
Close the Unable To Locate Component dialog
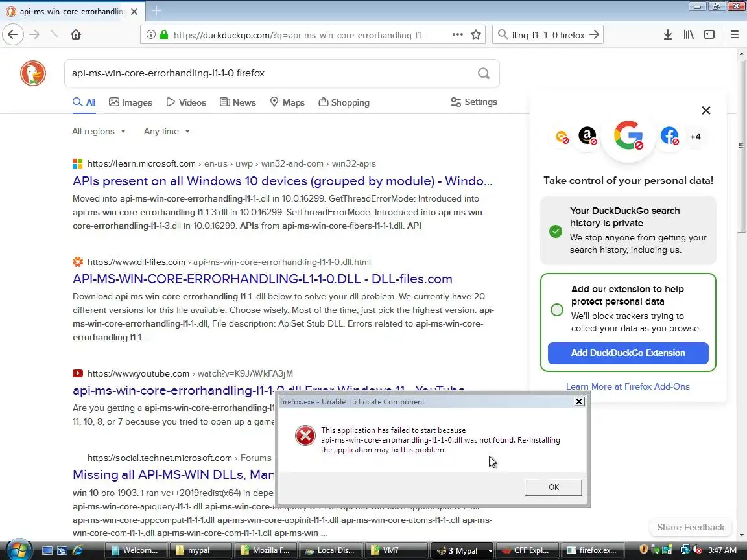[x=579, y=401]
